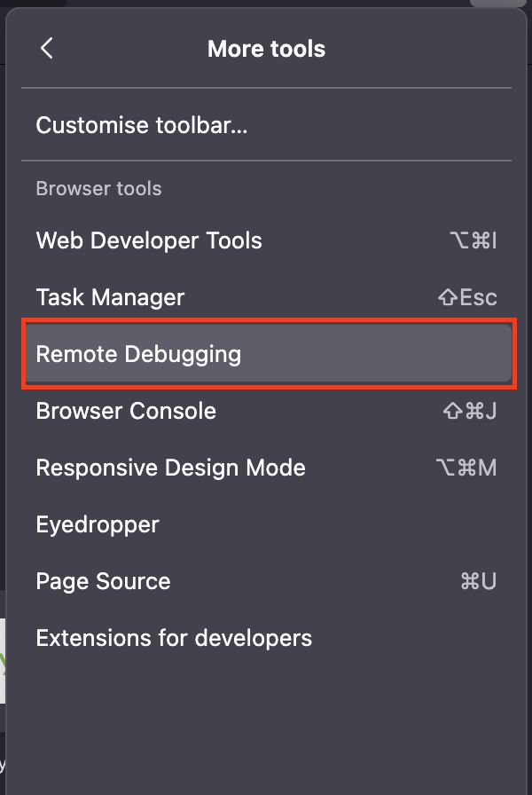This screenshot has height=795, width=532.
Task: Launch the Task Manager
Action: point(110,297)
